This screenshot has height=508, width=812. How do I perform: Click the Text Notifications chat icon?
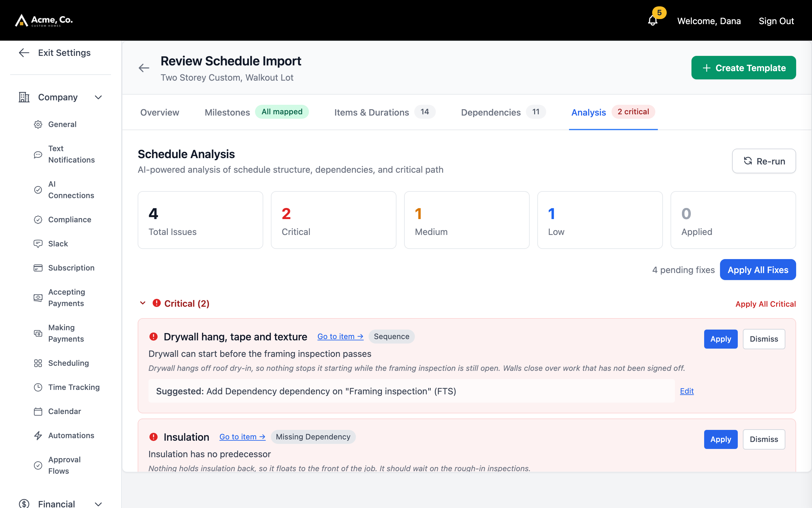click(38, 155)
